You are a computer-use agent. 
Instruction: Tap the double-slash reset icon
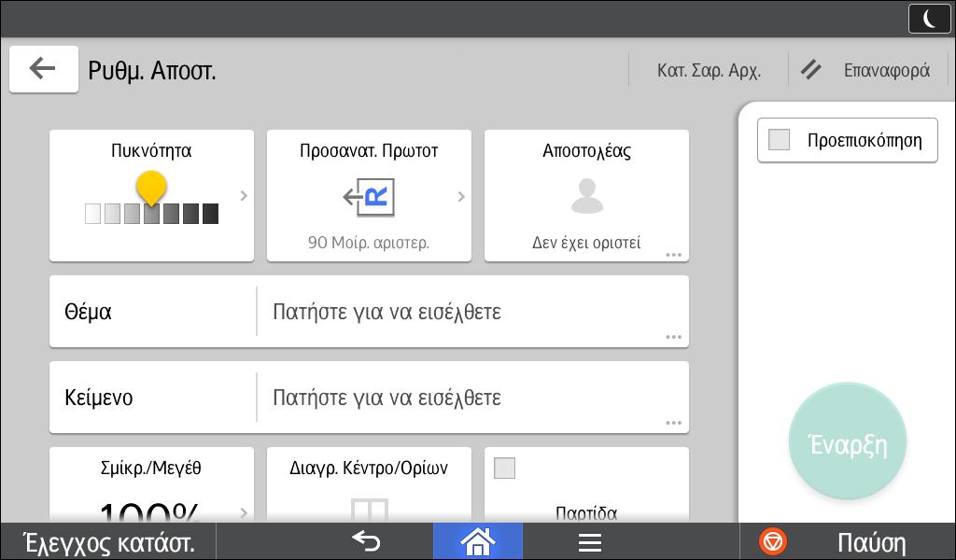811,70
